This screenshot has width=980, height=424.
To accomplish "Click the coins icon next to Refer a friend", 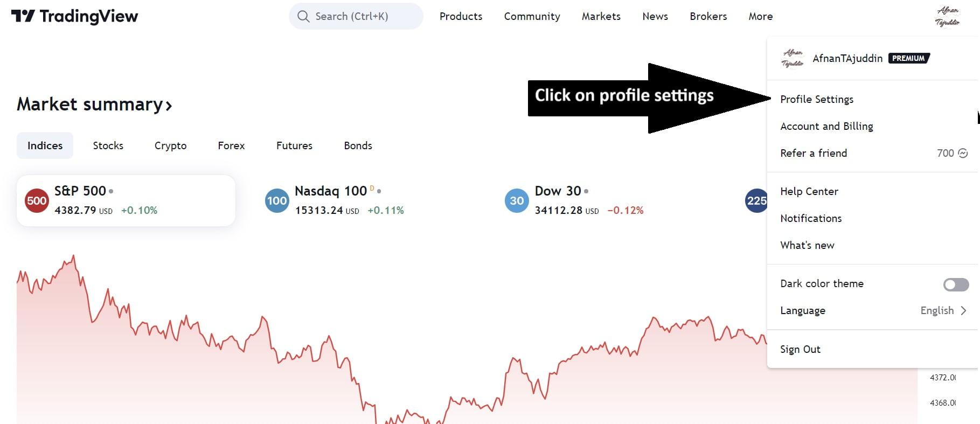I will [962, 153].
